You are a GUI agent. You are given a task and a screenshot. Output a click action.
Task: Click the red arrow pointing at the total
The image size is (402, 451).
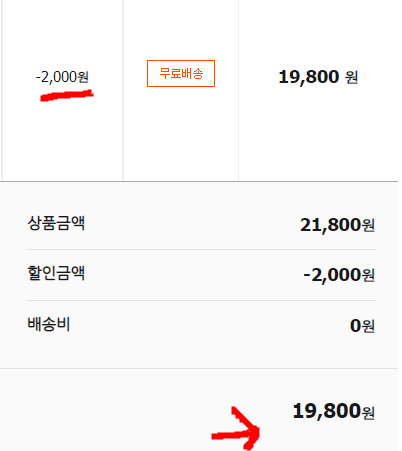237,430
